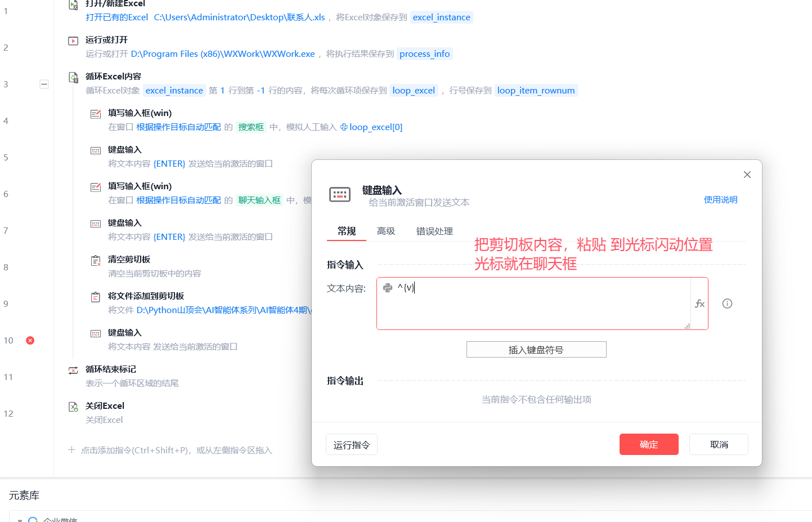Click the {ENTER} key text on step 7
812x522 pixels.
169,237
